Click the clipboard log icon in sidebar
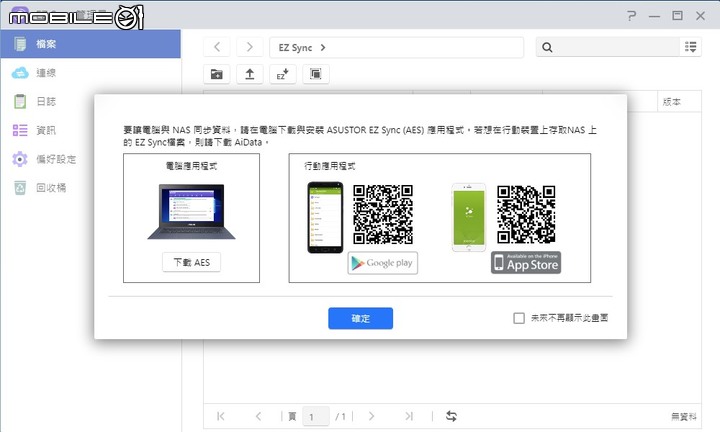The width and height of the screenshot is (720, 432). (x=20, y=101)
